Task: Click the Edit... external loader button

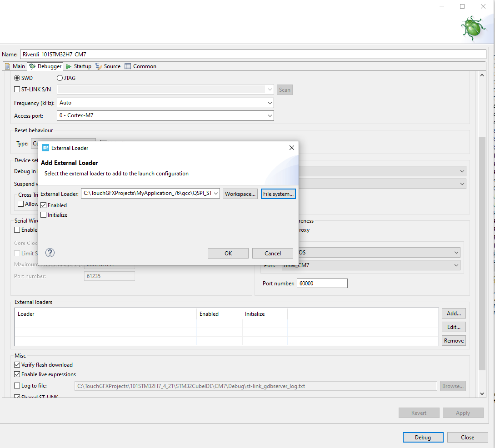Action: (x=454, y=327)
